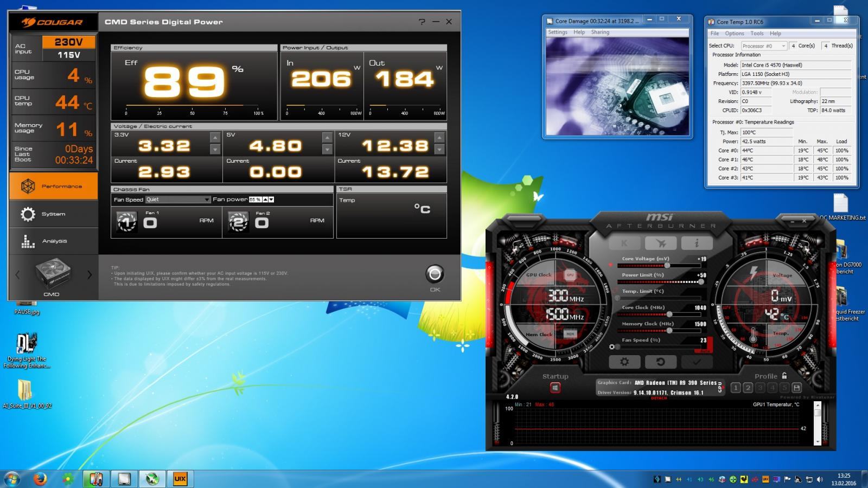Viewport: 868px width, 488px height.
Task: Go to next PSU model arrow
Action: tap(90, 275)
